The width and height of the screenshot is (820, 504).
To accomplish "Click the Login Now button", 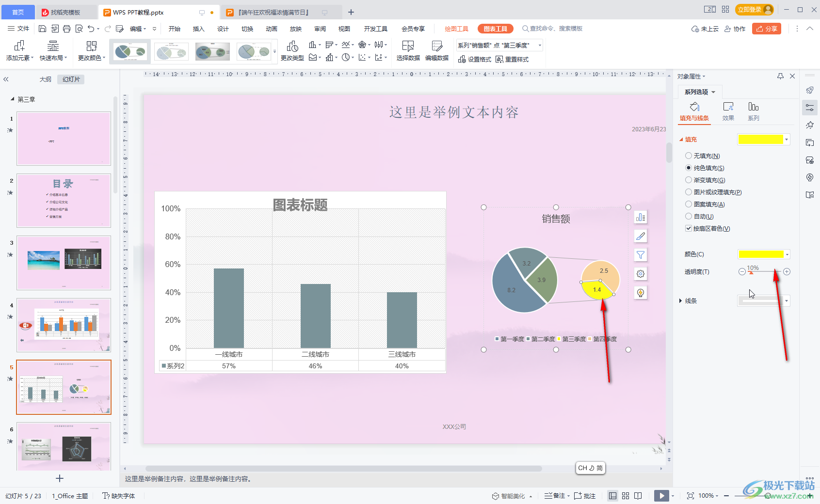I will click(x=754, y=9).
